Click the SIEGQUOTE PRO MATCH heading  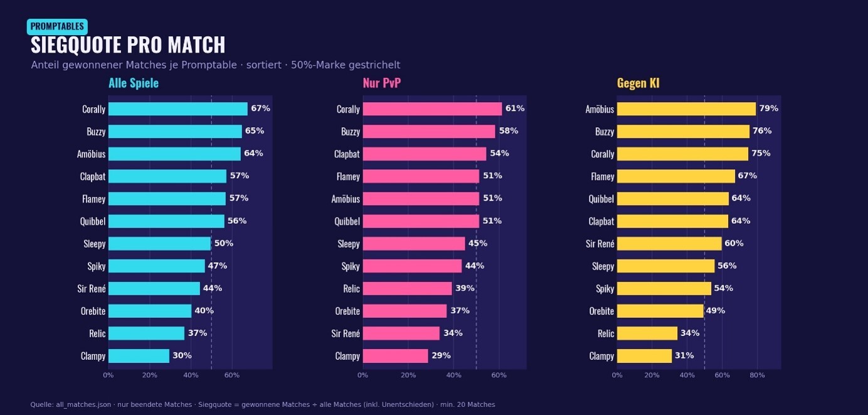pos(128,45)
